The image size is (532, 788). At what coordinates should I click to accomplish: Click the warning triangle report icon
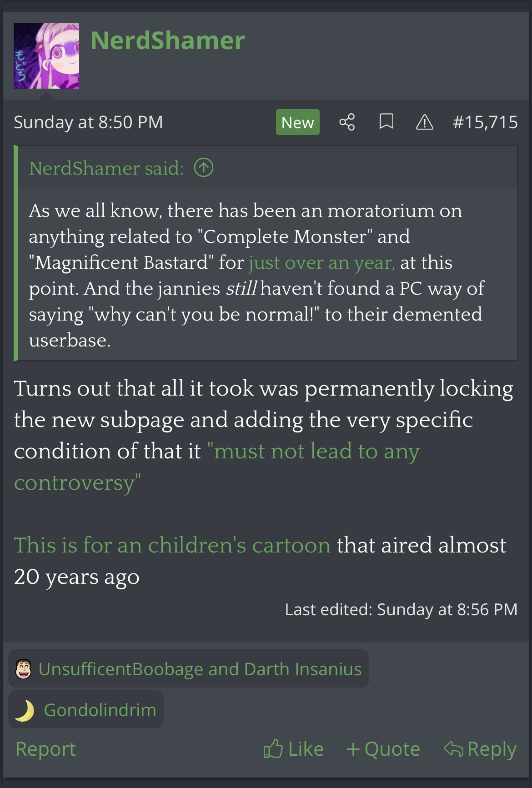click(x=424, y=122)
